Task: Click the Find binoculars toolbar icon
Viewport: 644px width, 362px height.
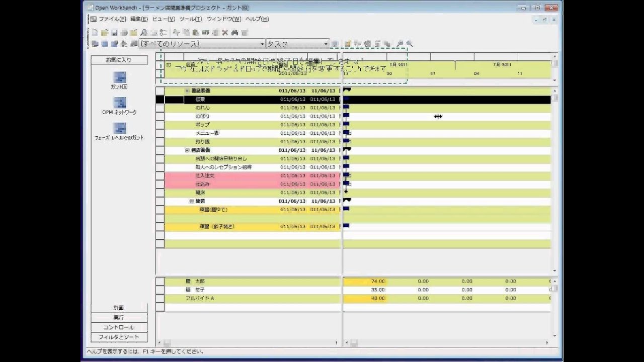Action: 234,33
